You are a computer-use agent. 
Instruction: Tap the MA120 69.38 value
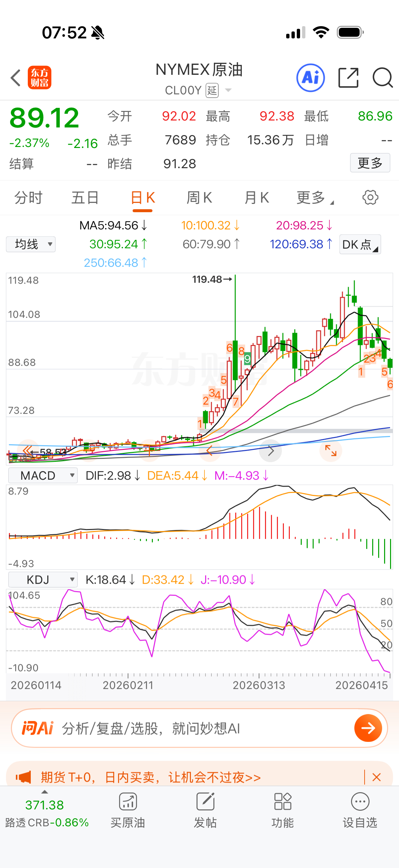pos(301,244)
